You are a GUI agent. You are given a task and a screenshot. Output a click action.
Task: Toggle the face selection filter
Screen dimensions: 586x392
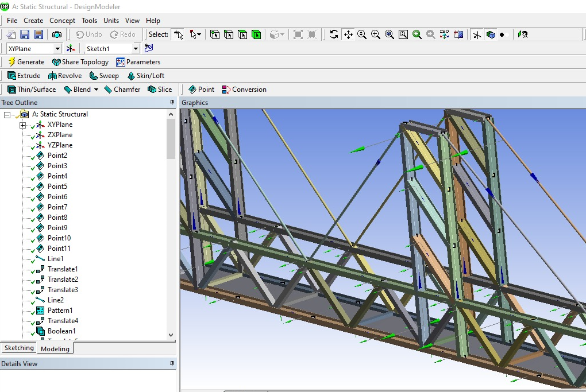[x=242, y=34]
